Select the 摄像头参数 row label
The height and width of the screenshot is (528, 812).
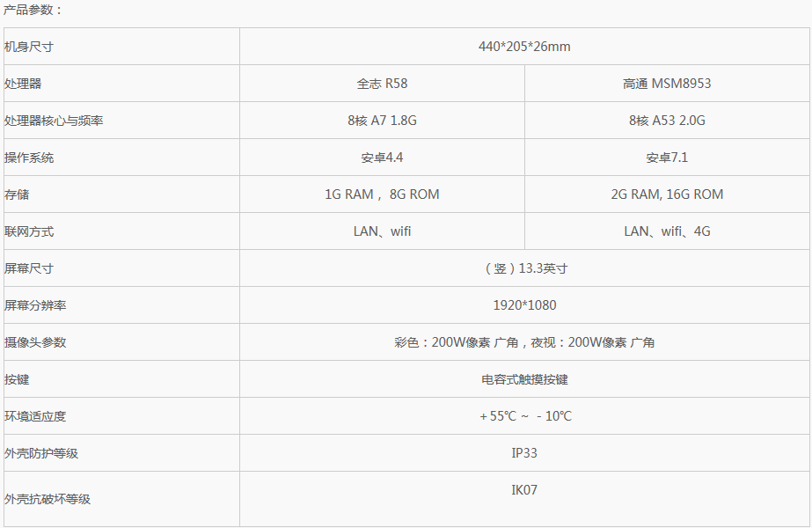pyautogui.click(x=35, y=342)
